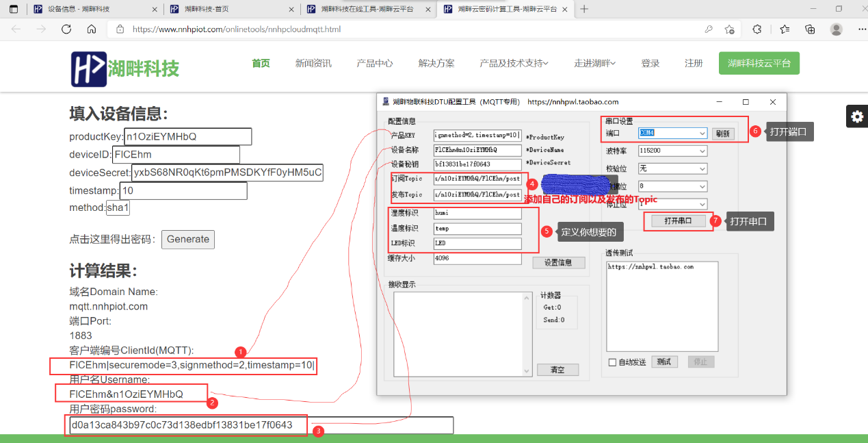This screenshot has width=868, height=443.
Task: Open 解决方案 navigation item
Action: point(436,63)
